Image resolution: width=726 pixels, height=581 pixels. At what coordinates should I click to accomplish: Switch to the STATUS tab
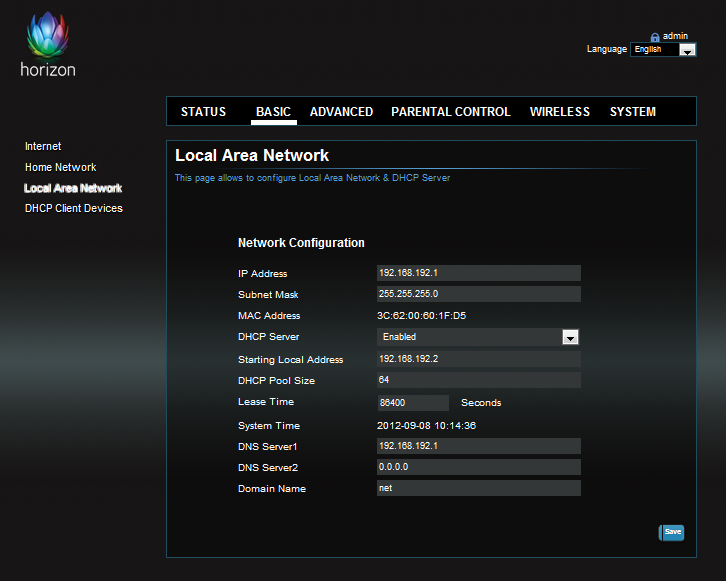pos(203,112)
